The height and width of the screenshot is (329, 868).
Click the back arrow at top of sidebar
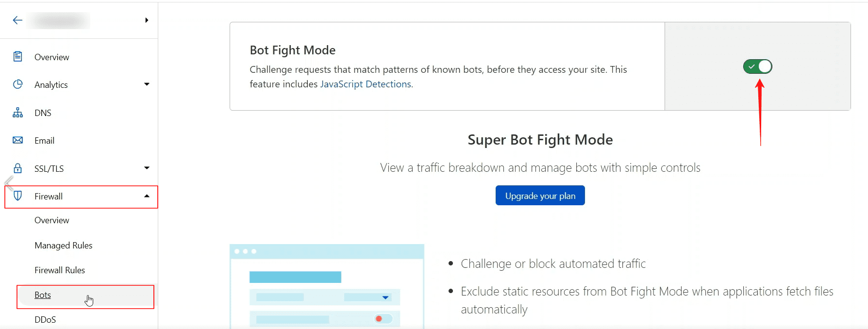[x=17, y=20]
